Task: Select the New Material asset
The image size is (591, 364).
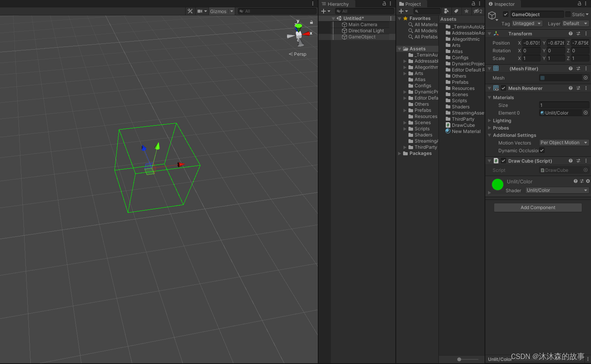Action: pyautogui.click(x=463, y=131)
